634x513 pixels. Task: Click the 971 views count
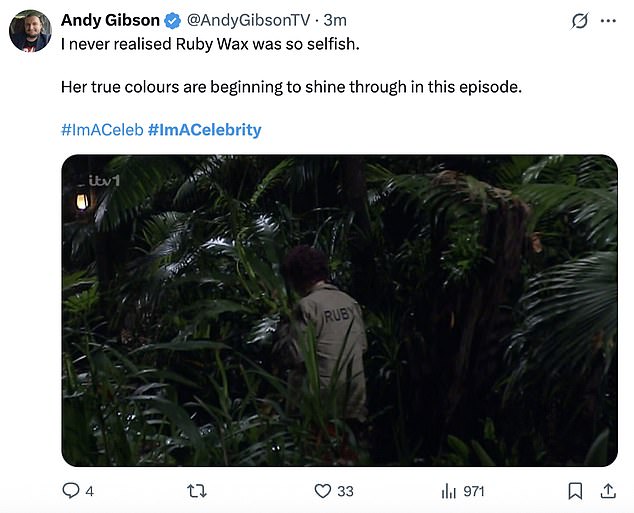pyautogui.click(x=474, y=491)
